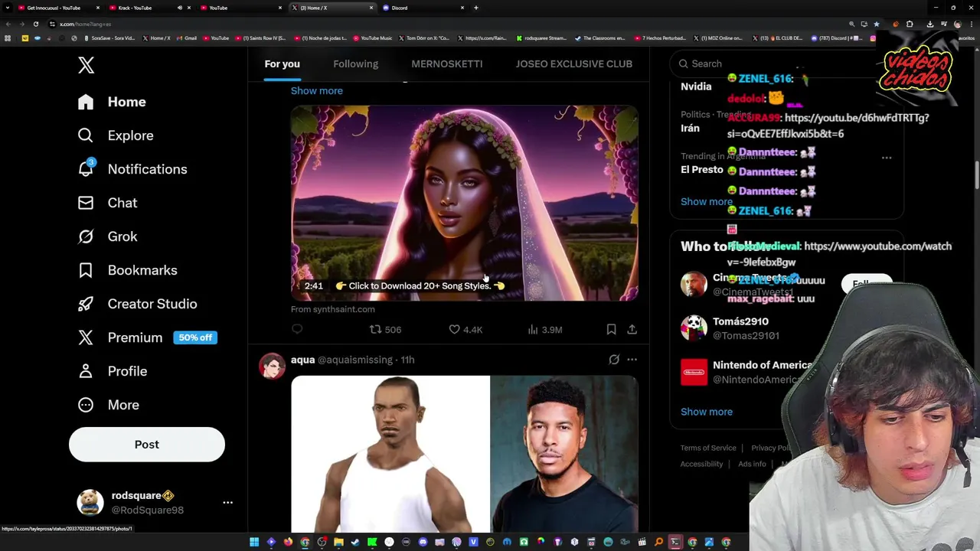Switch to the JOSEO EXCLUSIVE CLUB tab
Image resolution: width=980 pixels, height=551 pixels.
click(573, 64)
